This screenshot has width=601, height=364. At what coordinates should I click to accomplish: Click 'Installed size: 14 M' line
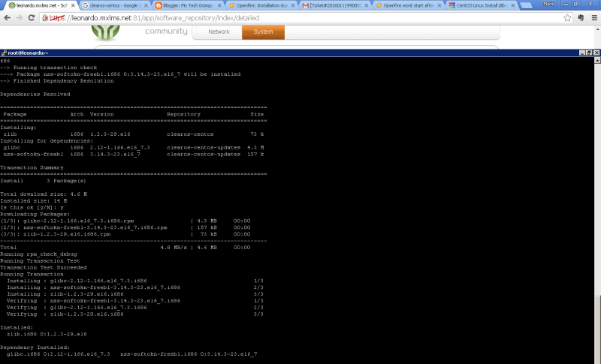coord(33,201)
